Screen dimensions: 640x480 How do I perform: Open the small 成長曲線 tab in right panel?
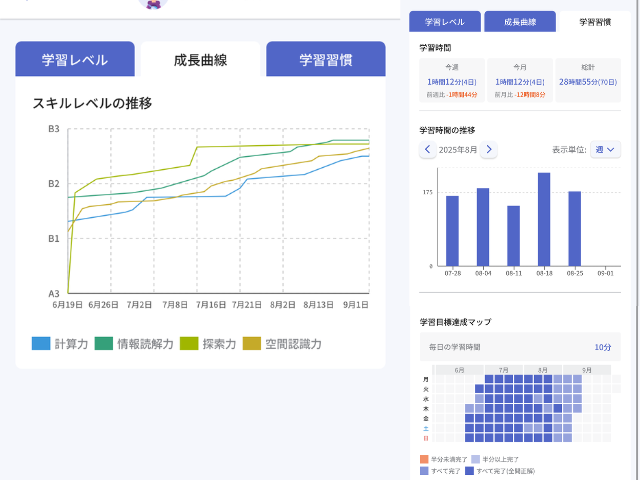(520, 22)
